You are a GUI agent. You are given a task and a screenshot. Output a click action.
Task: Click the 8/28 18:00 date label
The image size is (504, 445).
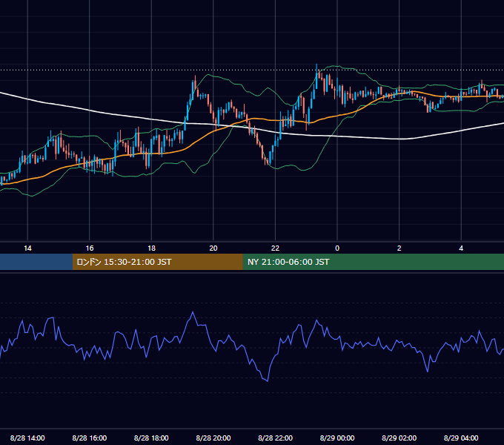click(x=151, y=438)
